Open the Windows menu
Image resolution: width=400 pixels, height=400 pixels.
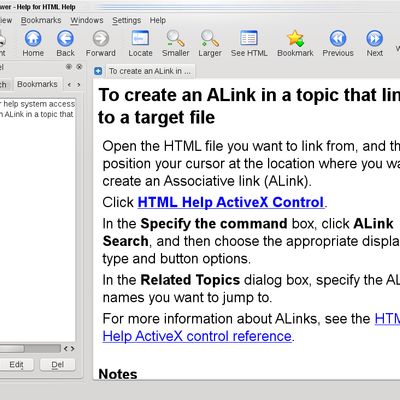click(87, 20)
